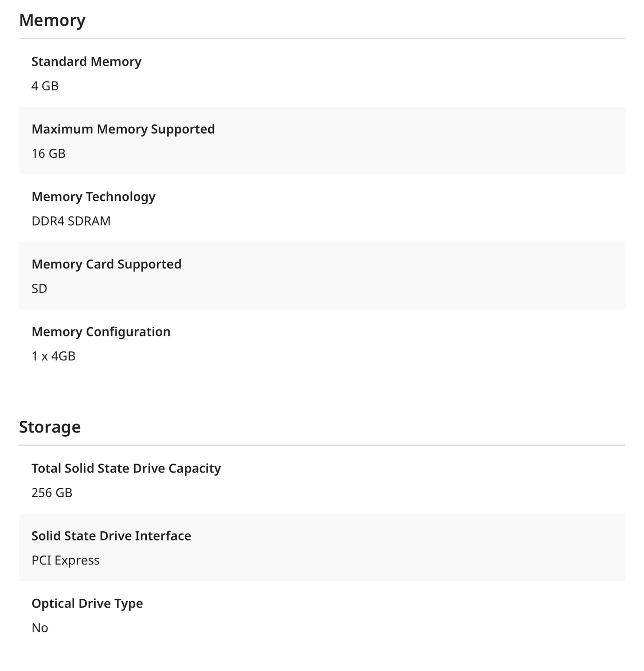Click the 1 x 4GB configuration value

click(x=54, y=356)
